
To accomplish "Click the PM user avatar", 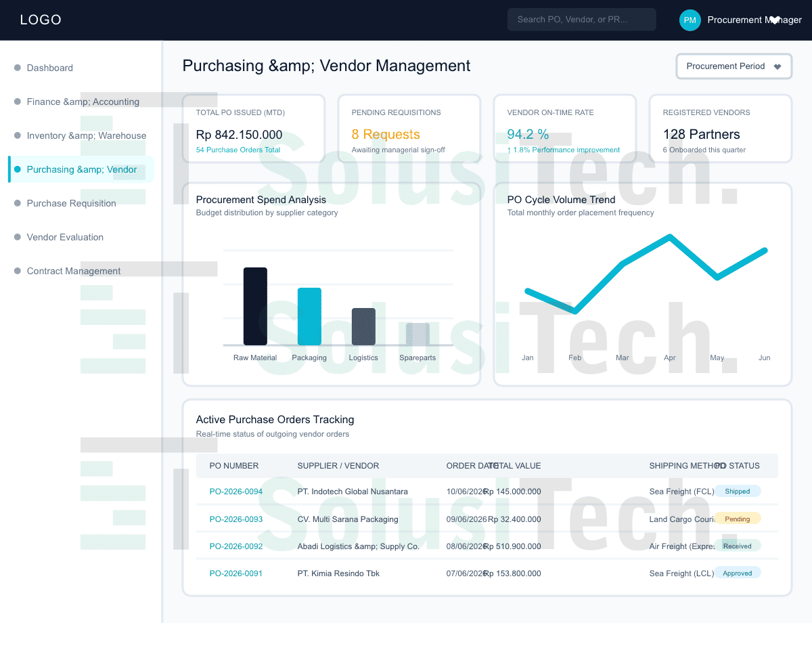I will (x=690, y=20).
